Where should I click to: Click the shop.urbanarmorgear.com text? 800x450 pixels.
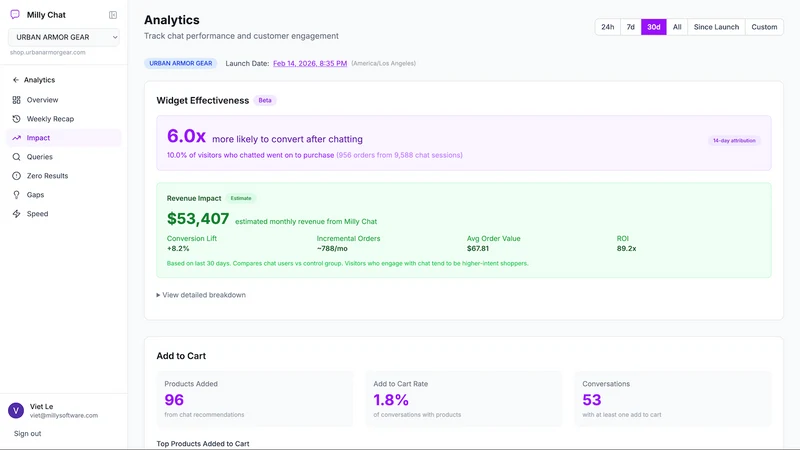pos(47,52)
